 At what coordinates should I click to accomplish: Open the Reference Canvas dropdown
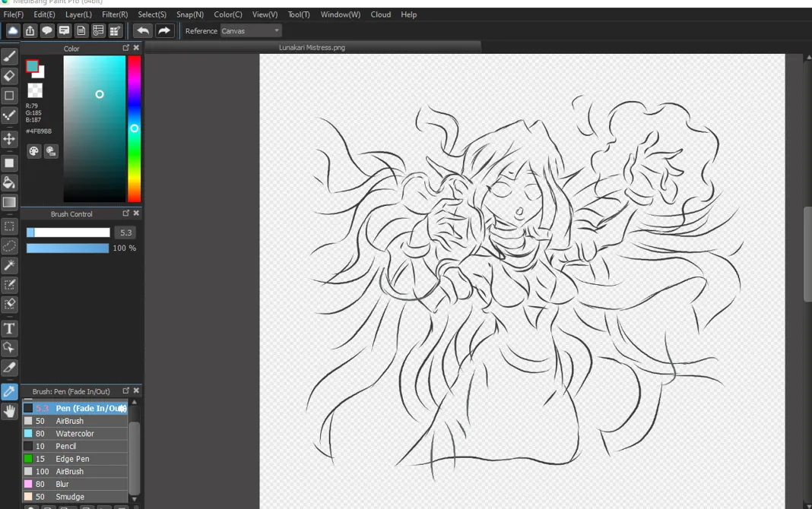tap(251, 31)
